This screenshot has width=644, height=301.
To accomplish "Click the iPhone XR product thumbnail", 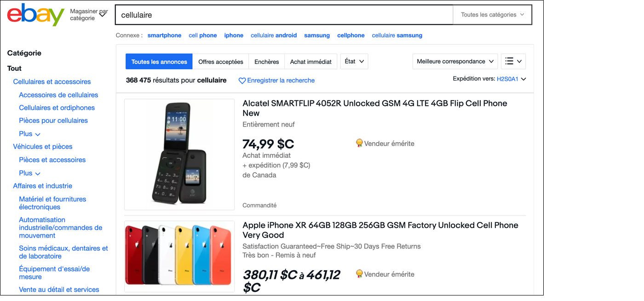I will 179,256.
